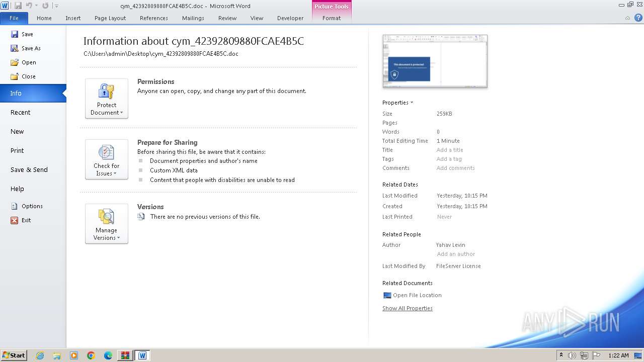
Task: Launch Google Chrome from the taskbar
Action: click(x=91, y=355)
